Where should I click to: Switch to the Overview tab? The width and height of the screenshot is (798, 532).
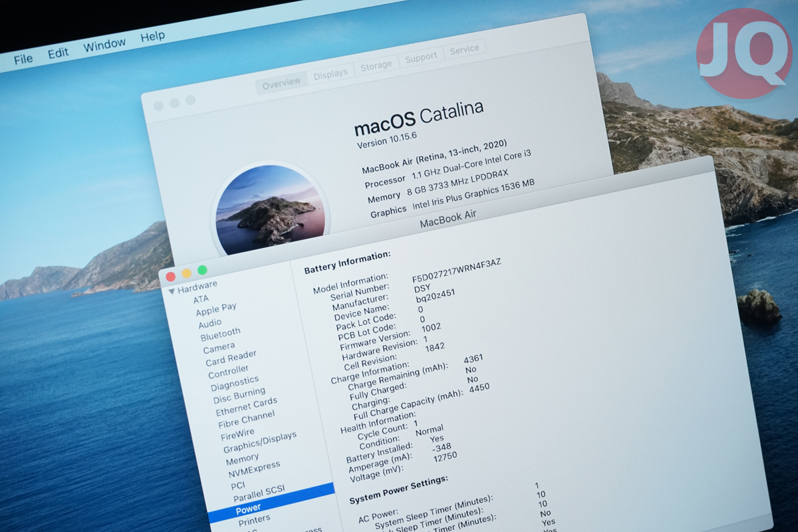(281, 83)
